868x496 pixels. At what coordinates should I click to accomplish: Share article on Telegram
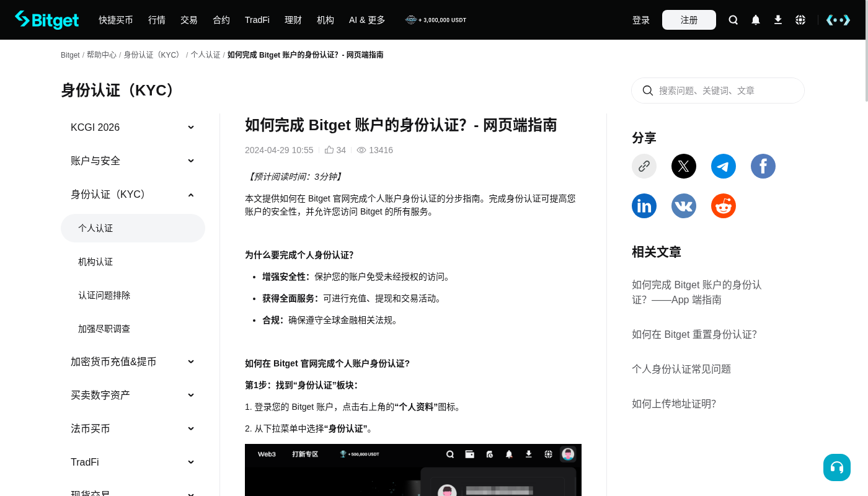[x=724, y=166]
